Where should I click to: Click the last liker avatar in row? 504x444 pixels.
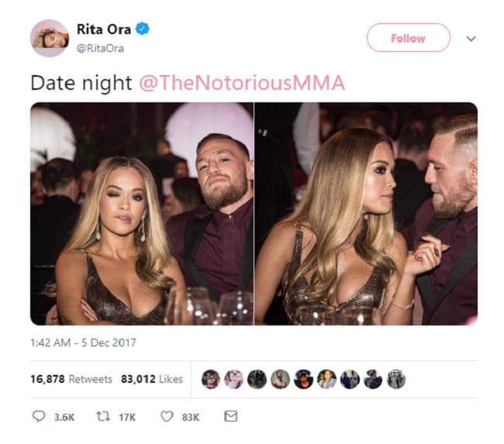pos(396,379)
